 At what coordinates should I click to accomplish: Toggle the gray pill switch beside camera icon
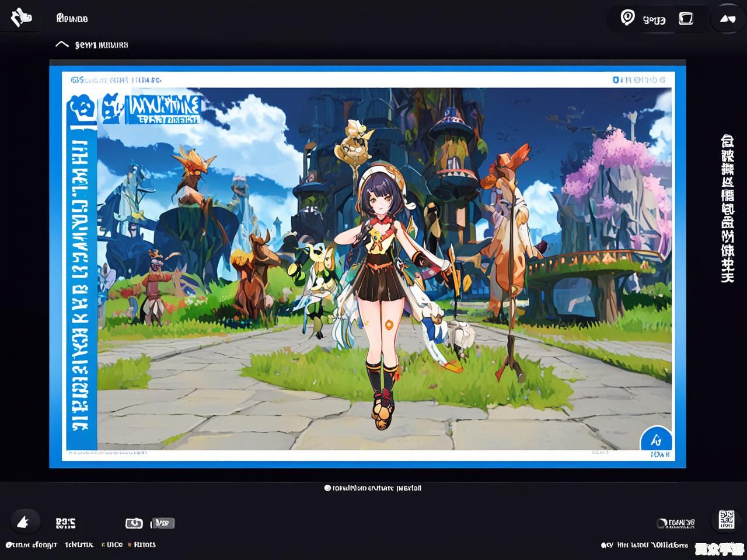coord(163,523)
